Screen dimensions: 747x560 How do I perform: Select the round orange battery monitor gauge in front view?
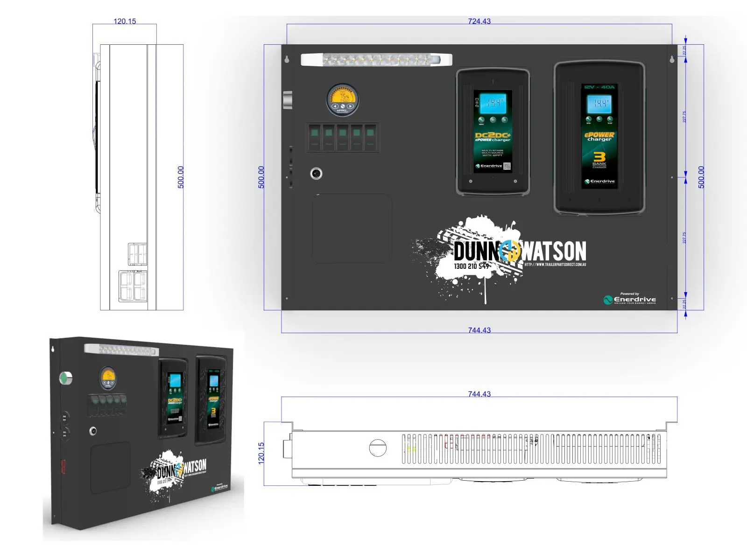pos(343,100)
